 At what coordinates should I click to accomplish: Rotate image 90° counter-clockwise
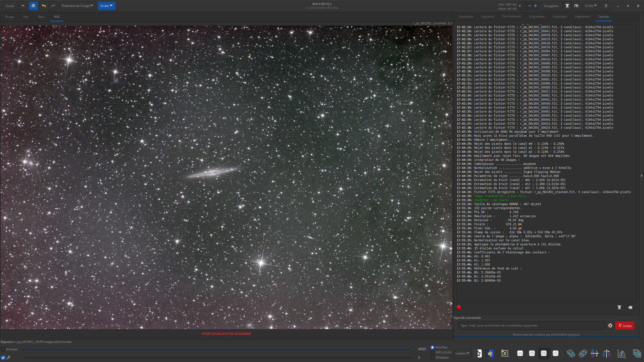click(x=571, y=354)
